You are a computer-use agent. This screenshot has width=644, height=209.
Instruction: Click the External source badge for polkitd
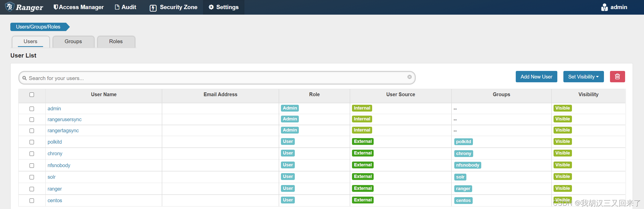[363, 141]
